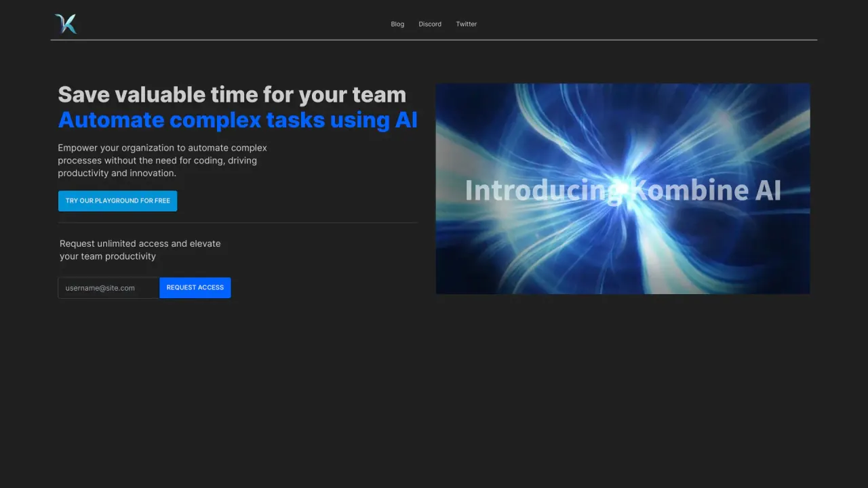
Task: Open the Twitter link in navigation
Action: pos(467,24)
